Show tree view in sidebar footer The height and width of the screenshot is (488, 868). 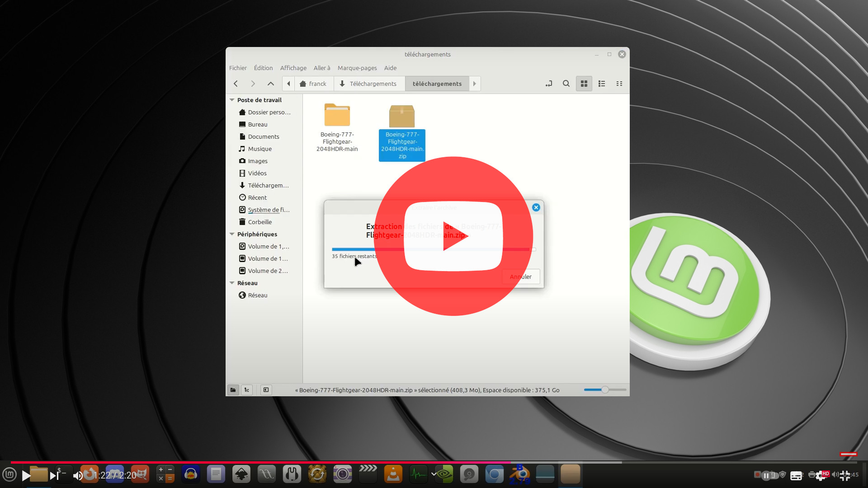coord(247,390)
